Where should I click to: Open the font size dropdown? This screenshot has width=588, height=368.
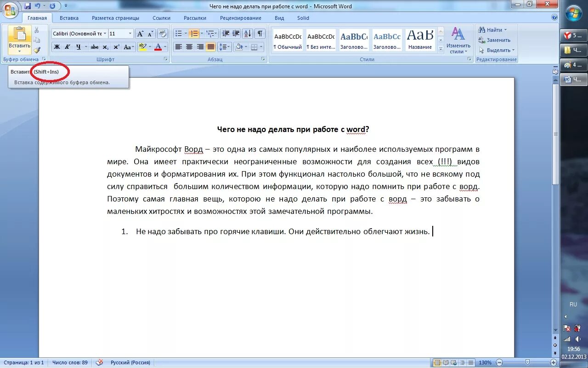point(130,34)
